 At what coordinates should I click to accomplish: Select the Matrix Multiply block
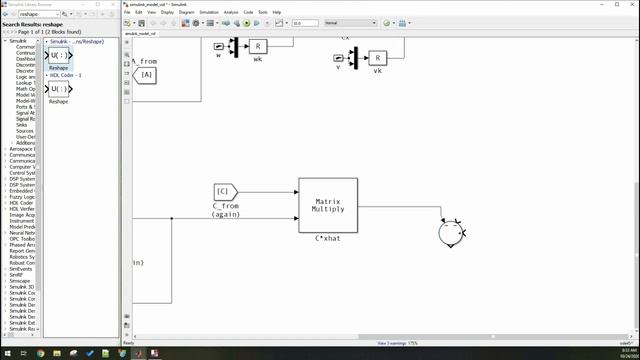pyautogui.click(x=328, y=205)
